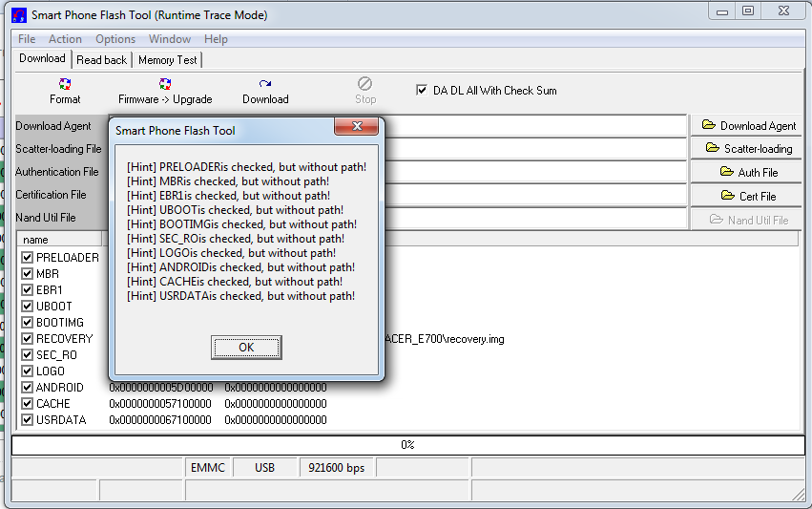Image resolution: width=812 pixels, height=509 pixels.
Task: Click the EMMC status bar entry
Action: [208, 468]
